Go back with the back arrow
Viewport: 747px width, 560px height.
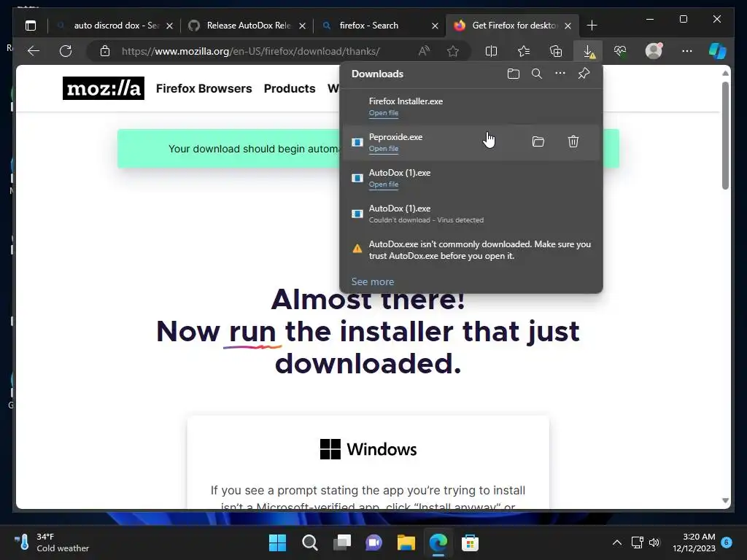coord(34,51)
